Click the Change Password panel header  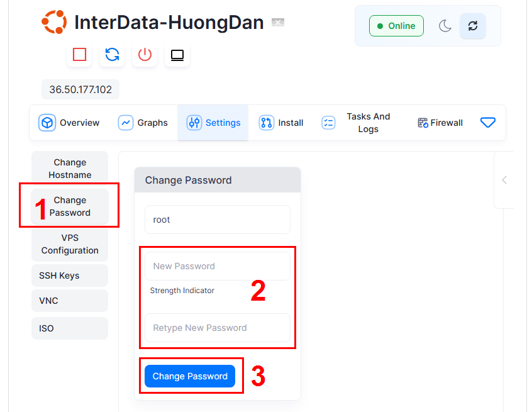coord(218,180)
